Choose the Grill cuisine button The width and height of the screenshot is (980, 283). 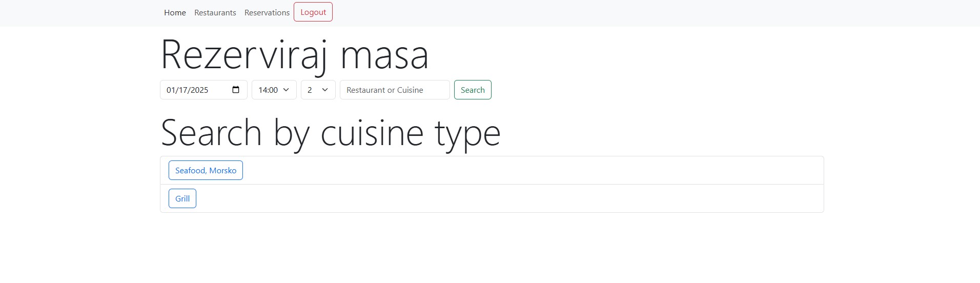pyautogui.click(x=182, y=198)
